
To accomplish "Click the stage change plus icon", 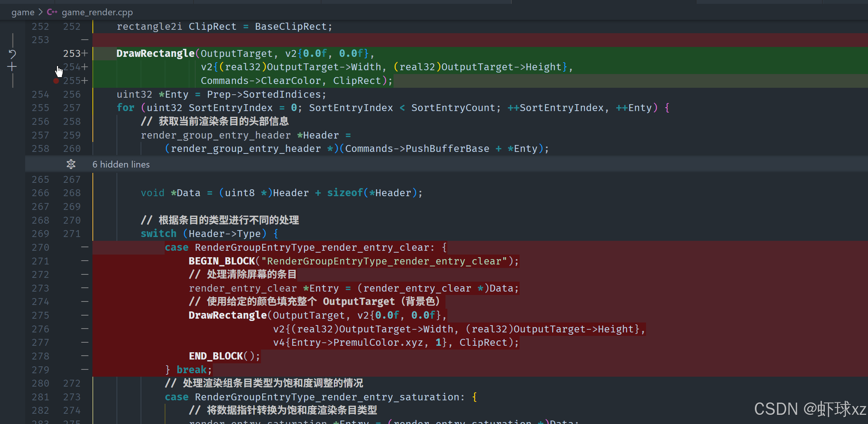I will pos(12,67).
